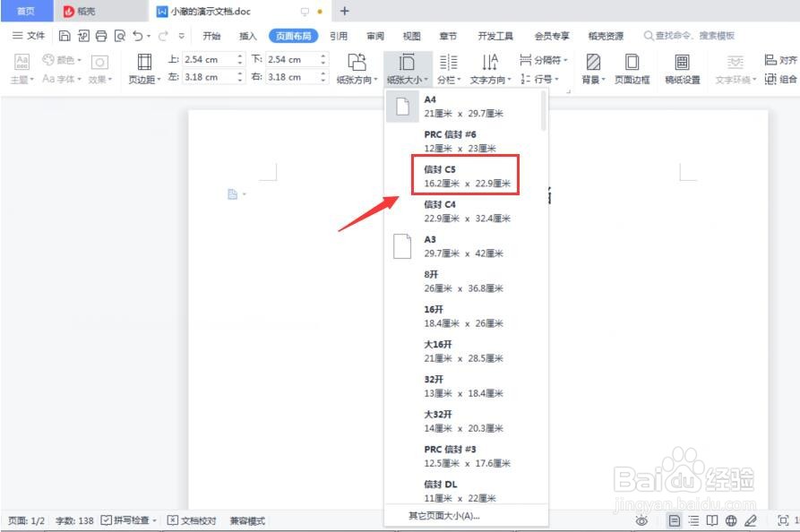Open 稿纸设置 manuscript paper settings
This screenshot has width=800, height=532.
coord(682,69)
